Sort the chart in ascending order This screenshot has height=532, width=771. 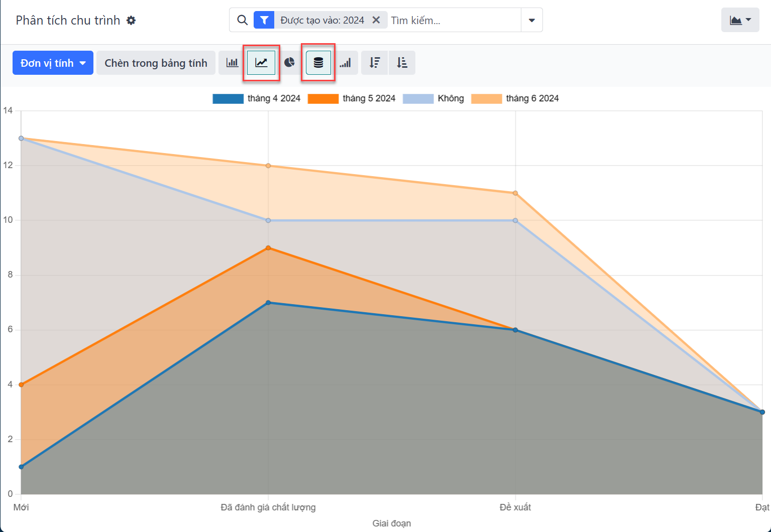point(402,63)
